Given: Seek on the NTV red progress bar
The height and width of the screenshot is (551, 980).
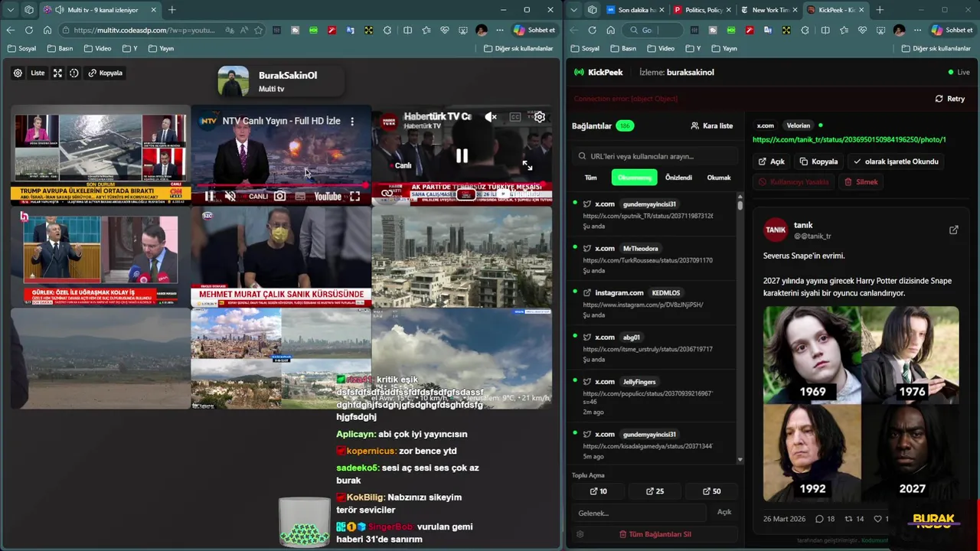Looking at the screenshot, I should [x=281, y=186].
